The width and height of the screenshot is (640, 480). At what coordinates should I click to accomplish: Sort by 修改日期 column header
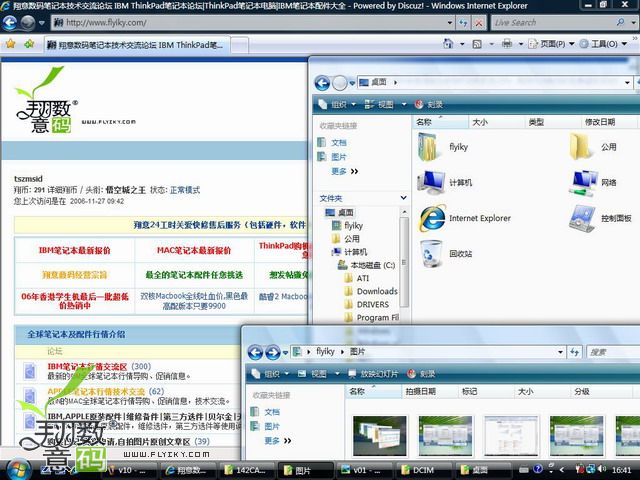pos(609,122)
